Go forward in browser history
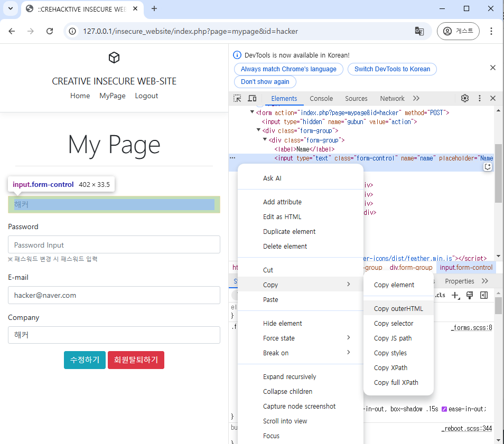The image size is (504, 444). [31, 31]
